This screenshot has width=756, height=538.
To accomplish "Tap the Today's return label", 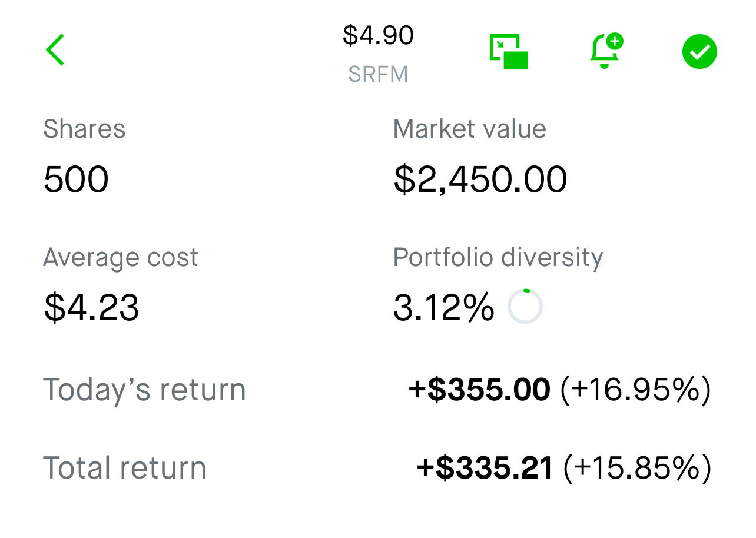I will pyautogui.click(x=144, y=390).
